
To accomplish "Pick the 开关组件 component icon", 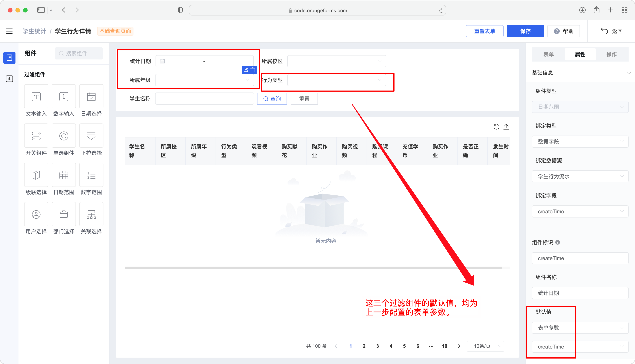I will point(36,136).
